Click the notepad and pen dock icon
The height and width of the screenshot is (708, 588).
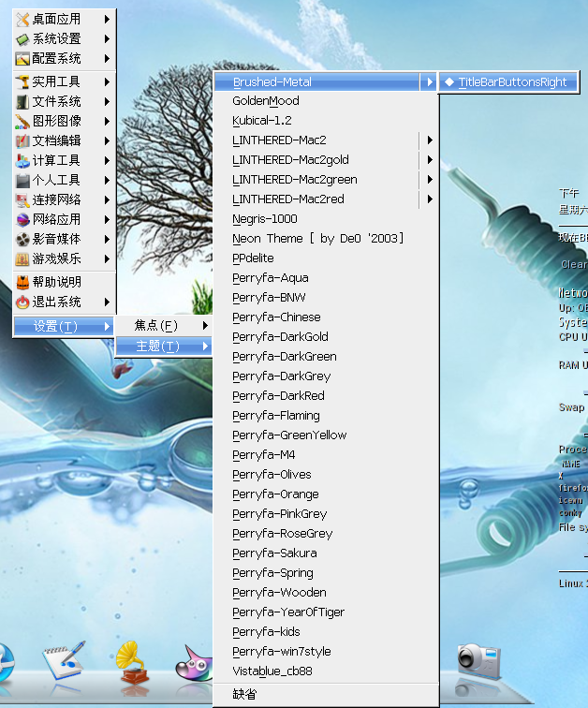63,663
